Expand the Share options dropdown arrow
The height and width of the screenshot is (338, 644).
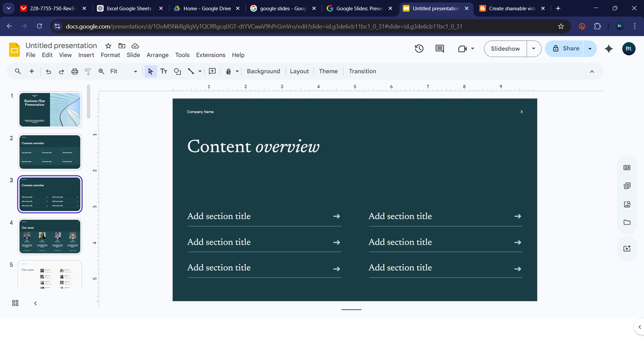click(590, 49)
